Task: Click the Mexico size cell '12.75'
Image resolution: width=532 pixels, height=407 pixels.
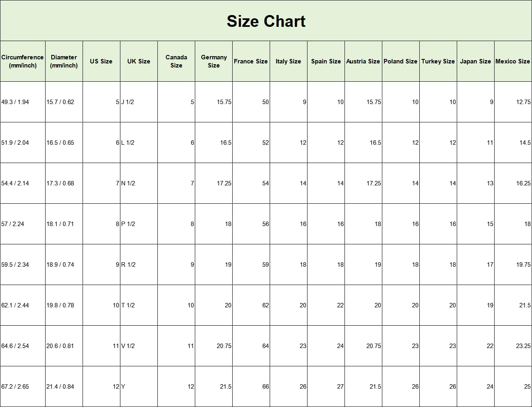Action: (x=513, y=102)
